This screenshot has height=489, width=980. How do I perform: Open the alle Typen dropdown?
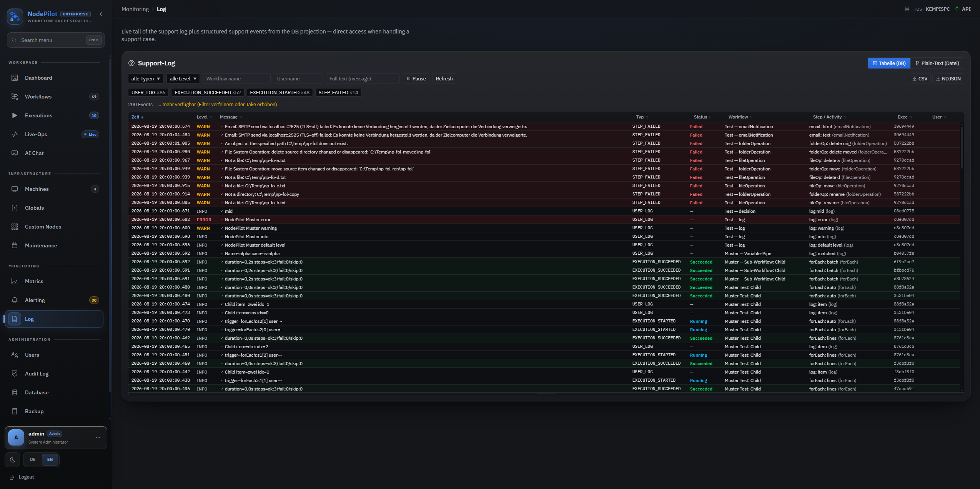coord(145,78)
